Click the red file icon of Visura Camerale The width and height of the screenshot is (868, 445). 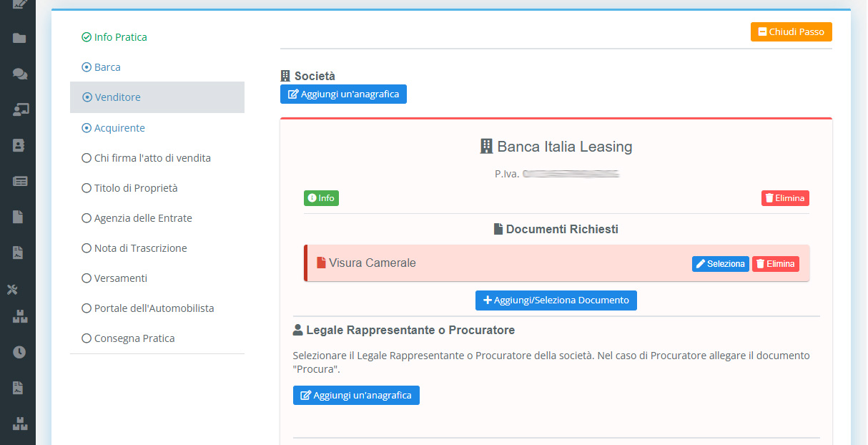(321, 263)
